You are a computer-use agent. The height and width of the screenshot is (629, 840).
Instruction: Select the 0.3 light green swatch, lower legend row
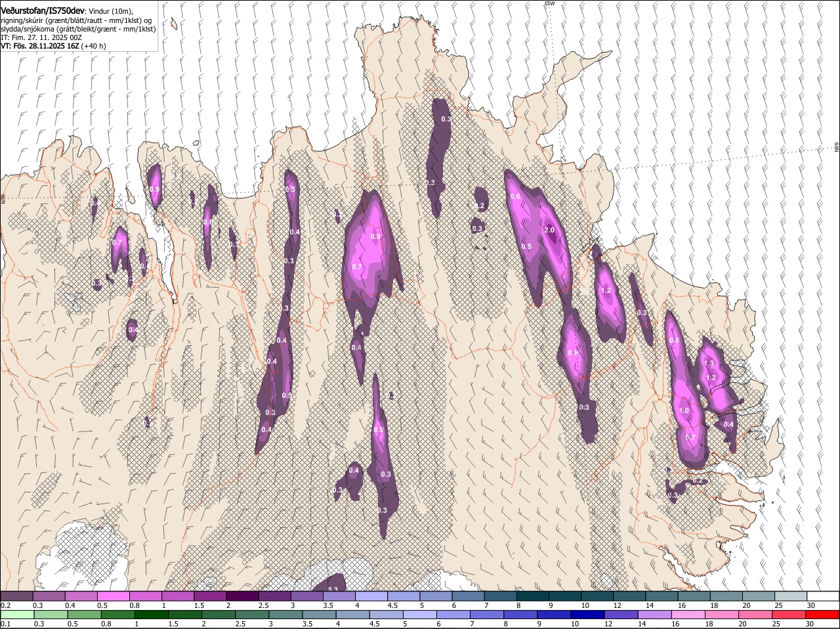point(51,615)
